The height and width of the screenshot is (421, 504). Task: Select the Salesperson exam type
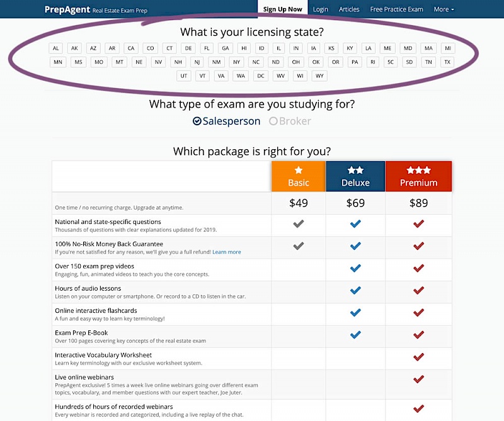pos(226,121)
